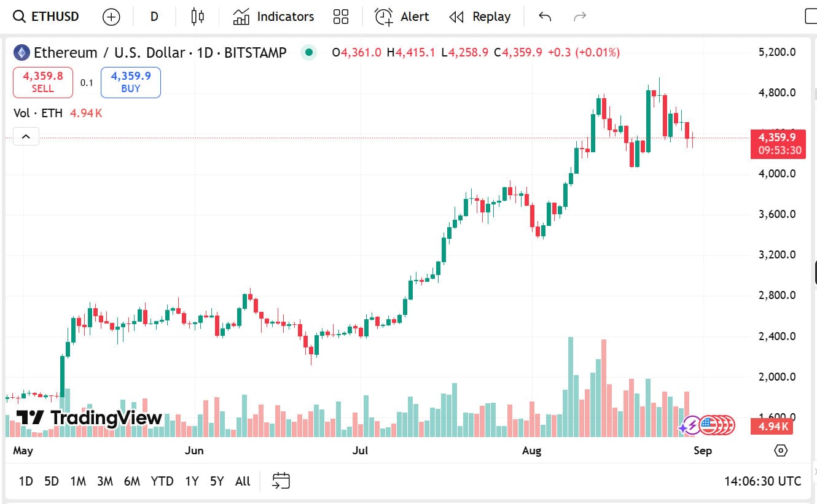Viewport: 817px width, 504px height.
Task: Select the YTD time range
Action: pyautogui.click(x=162, y=481)
